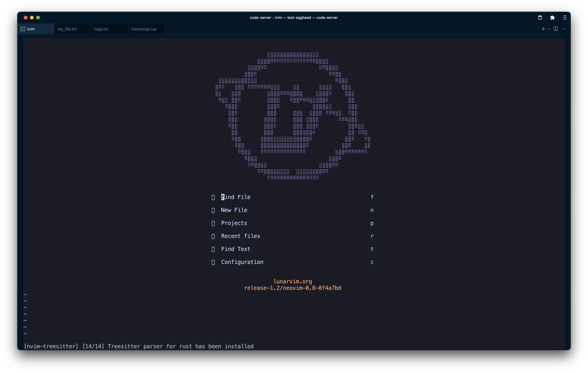Switch to the my_file.txt terminal tab
Screen dimensions: 588x373
pos(67,29)
